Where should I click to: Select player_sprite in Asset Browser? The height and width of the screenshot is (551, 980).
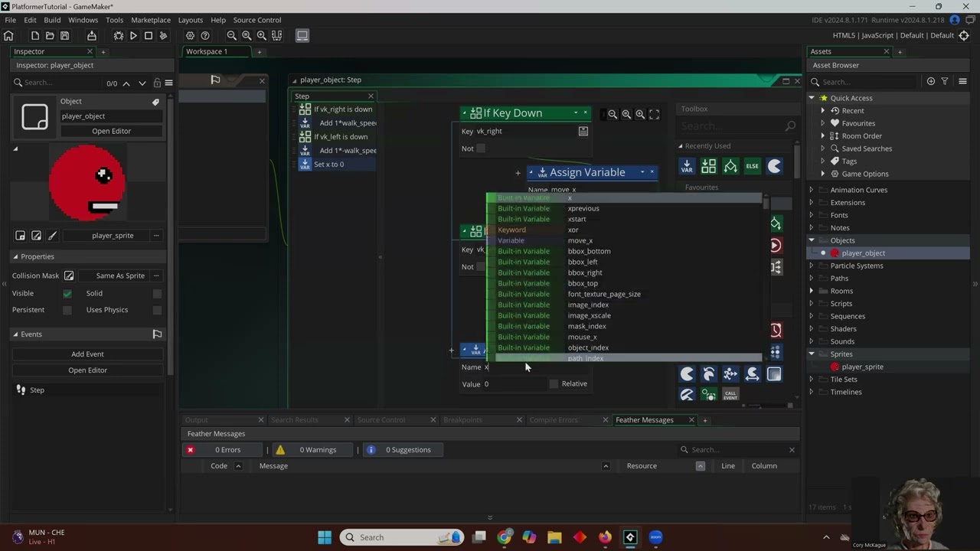862,367
